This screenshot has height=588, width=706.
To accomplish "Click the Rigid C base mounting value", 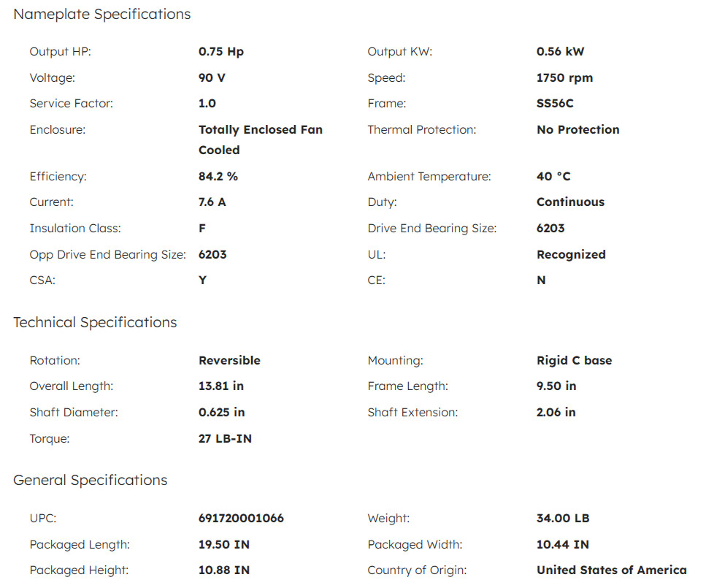I will (575, 360).
